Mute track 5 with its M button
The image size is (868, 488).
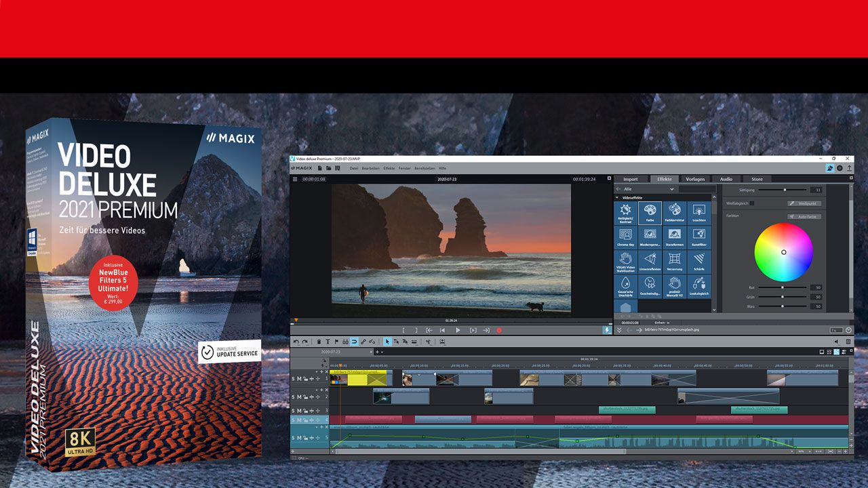point(300,437)
